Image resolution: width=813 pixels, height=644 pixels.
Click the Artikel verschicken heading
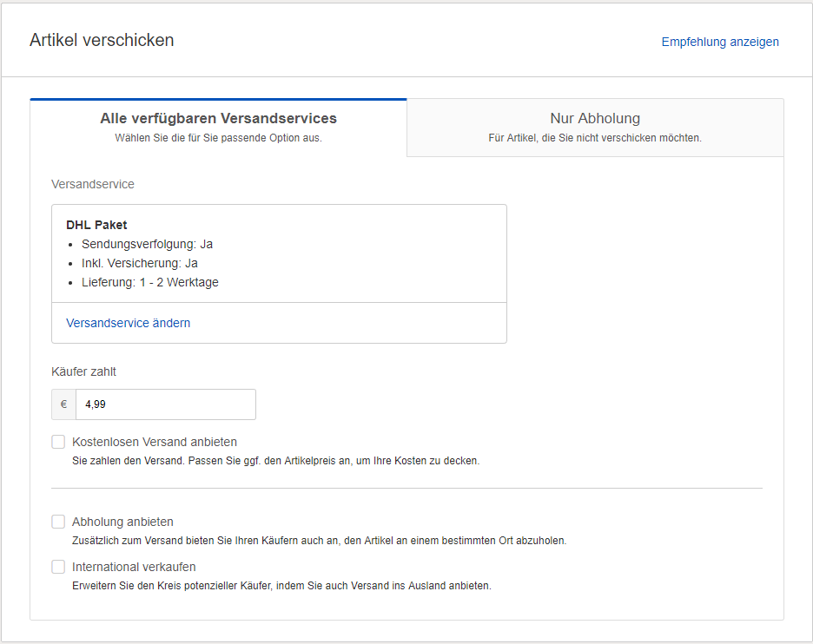102,40
